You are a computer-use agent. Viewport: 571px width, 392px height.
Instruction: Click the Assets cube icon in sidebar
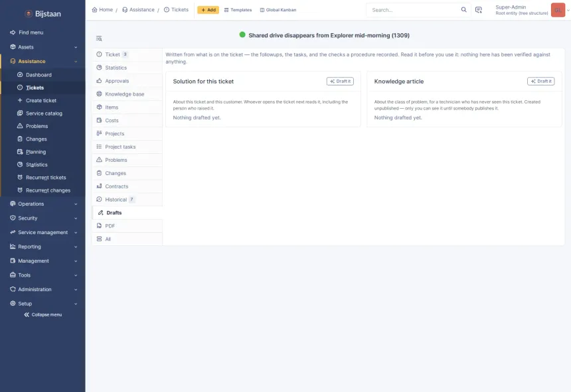point(13,47)
